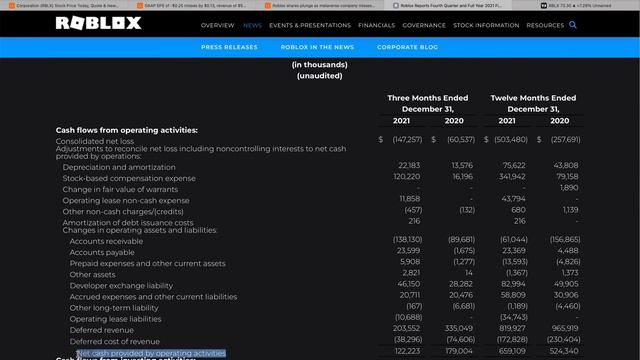
Task: Click the Other long-term liability label
Action: coord(114,308)
